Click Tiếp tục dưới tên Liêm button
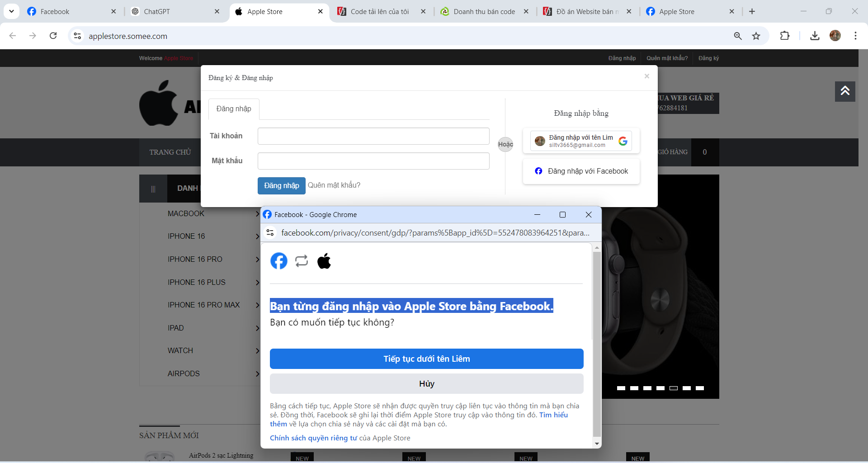The image size is (868, 463). point(427,359)
